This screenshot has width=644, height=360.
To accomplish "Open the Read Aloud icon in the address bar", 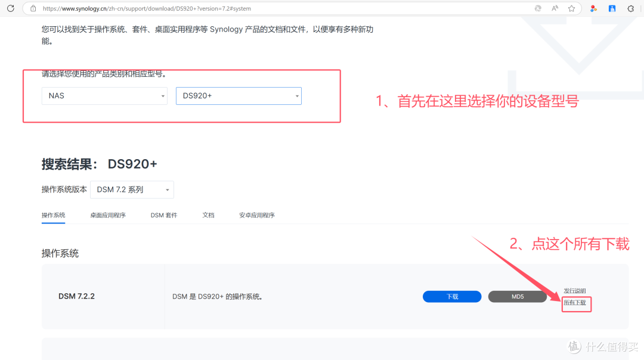I will pyautogui.click(x=555, y=8).
